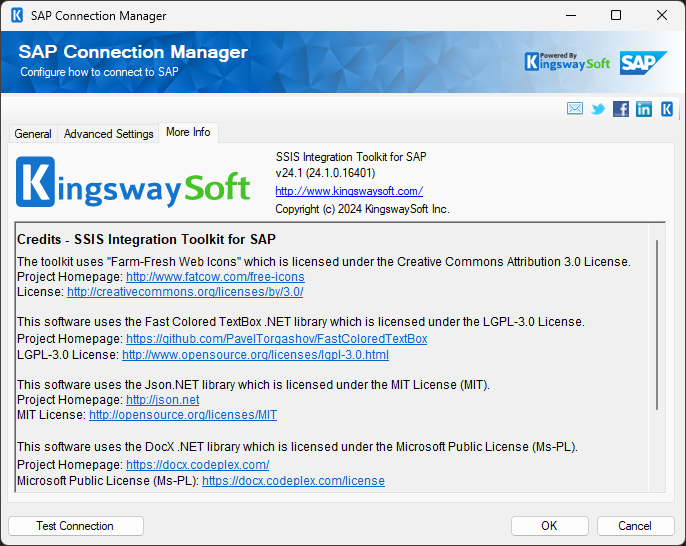Open the LinkedIn icon

(644, 109)
